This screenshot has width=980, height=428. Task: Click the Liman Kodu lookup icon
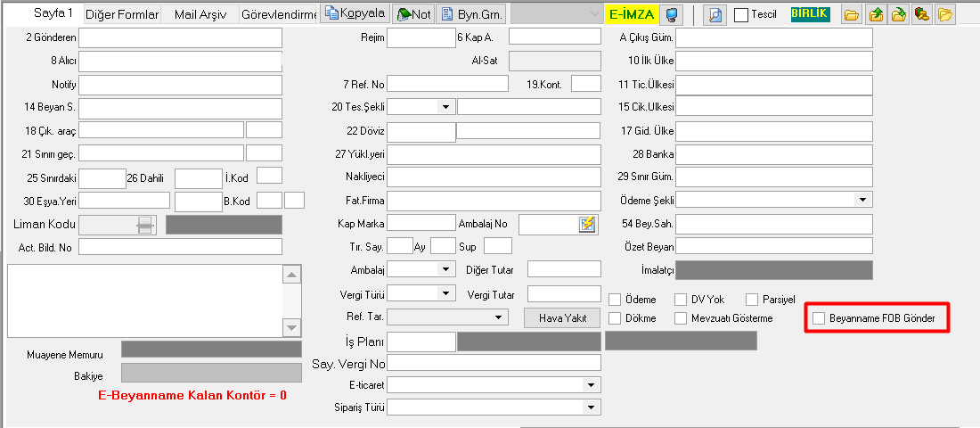144,225
